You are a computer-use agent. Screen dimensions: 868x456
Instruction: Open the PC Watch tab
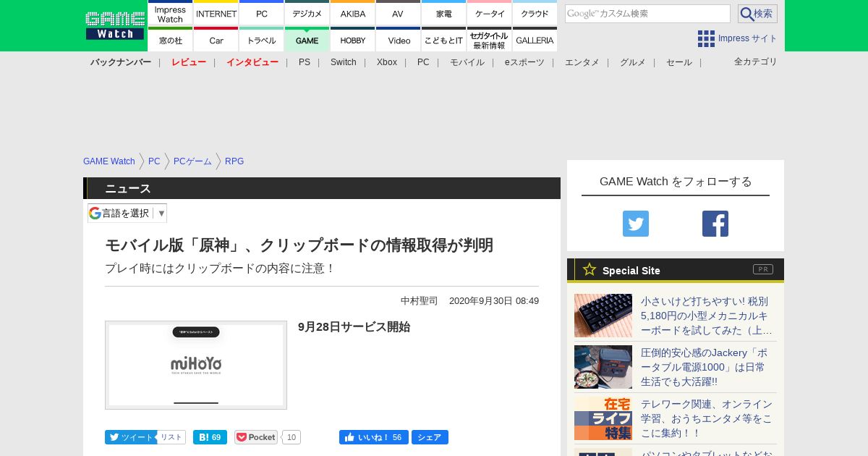click(261, 13)
